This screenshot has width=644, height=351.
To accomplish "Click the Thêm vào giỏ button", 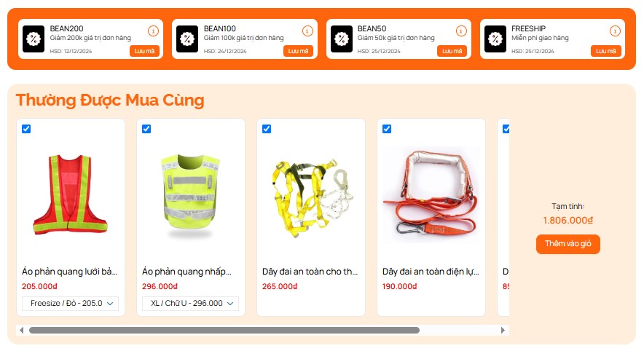I will (568, 244).
